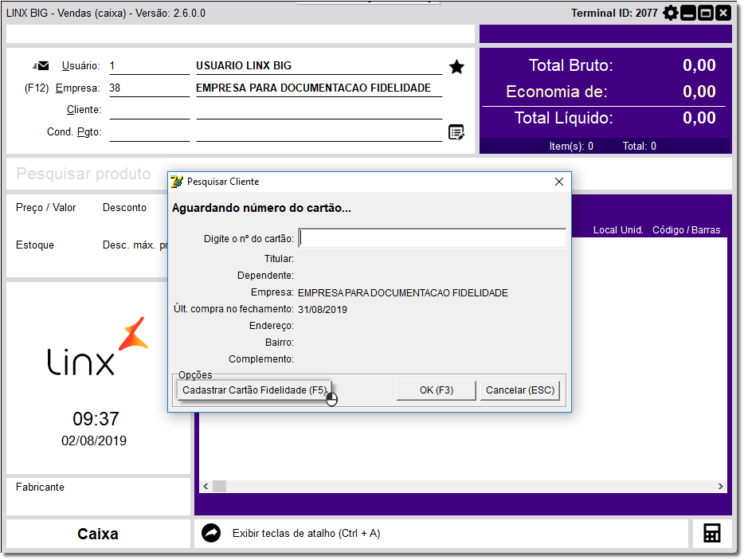Close the Pesquisar Cliente dialog
Screen dimensions: 744x560
(559, 182)
